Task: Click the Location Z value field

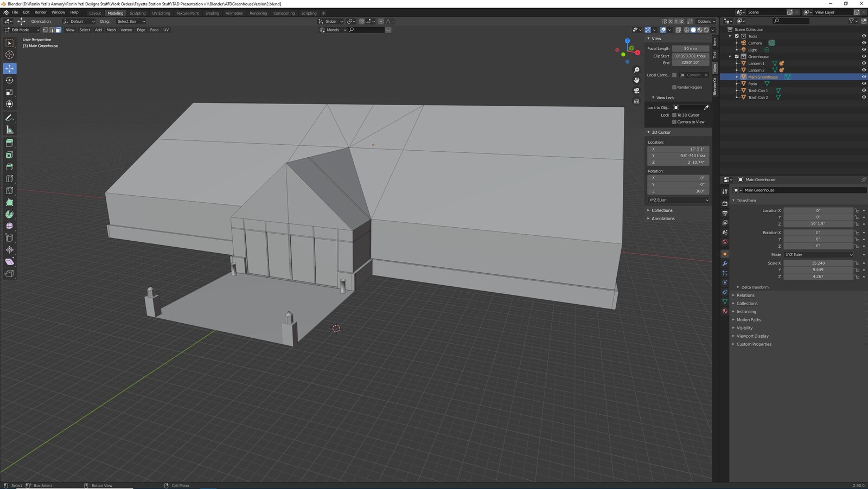Action: 819,224
